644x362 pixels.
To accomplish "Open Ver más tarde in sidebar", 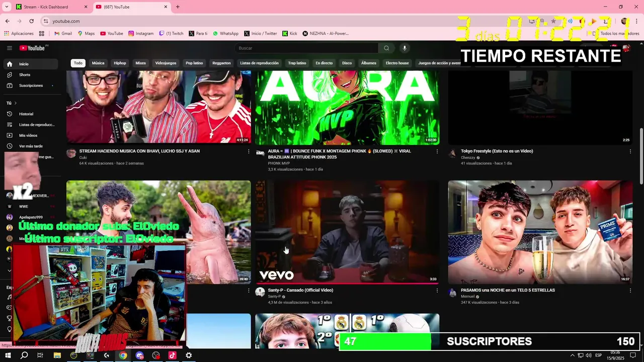I will (x=30, y=146).
